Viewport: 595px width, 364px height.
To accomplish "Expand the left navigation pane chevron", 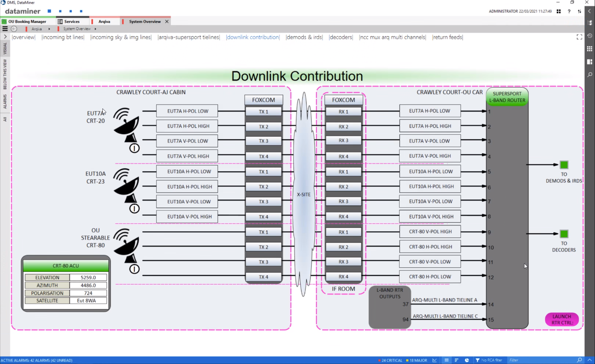I will [5, 37].
